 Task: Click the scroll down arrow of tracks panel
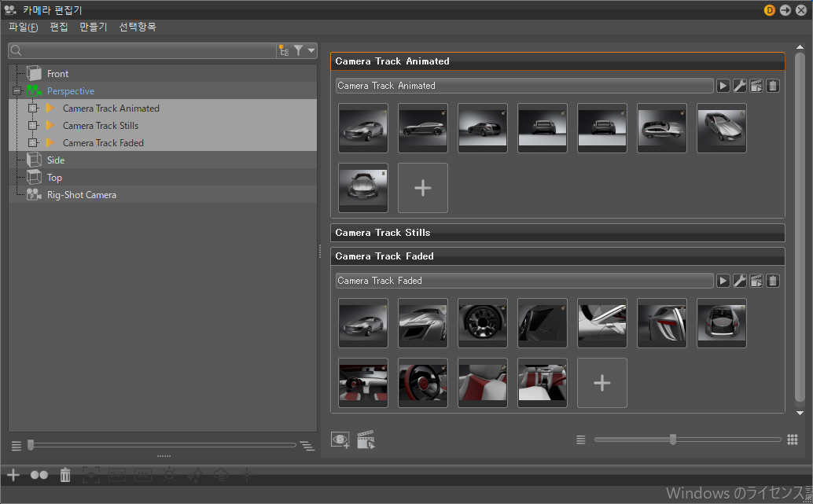[x=800, y=414]
